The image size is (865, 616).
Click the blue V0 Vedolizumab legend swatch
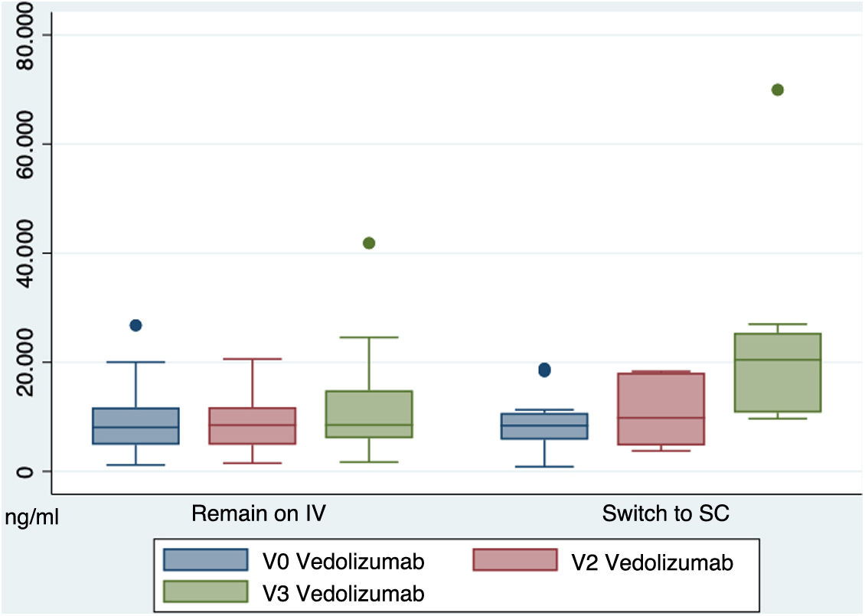(x=206, y=560)
